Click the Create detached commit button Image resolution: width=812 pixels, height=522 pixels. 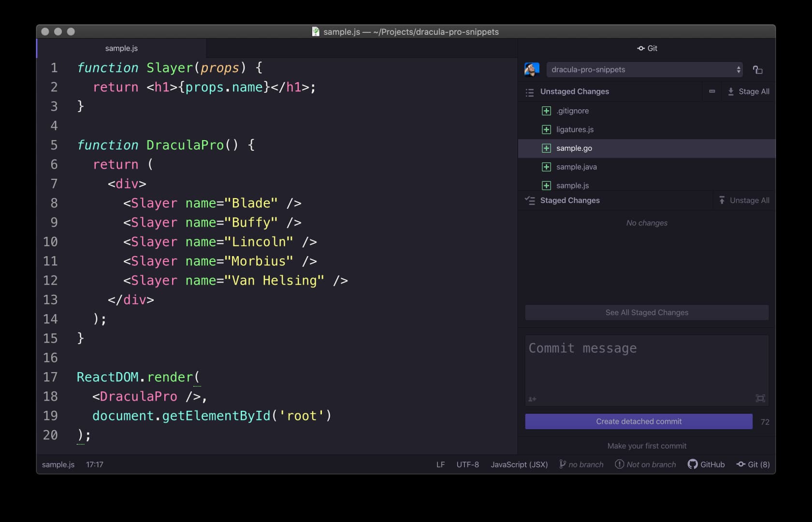click(x=638, y=421)
